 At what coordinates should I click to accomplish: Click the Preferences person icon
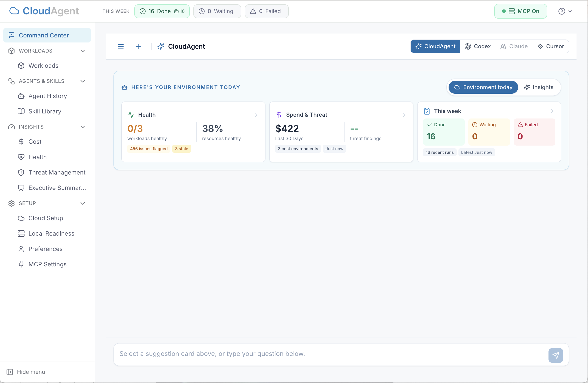click(21, 249)
